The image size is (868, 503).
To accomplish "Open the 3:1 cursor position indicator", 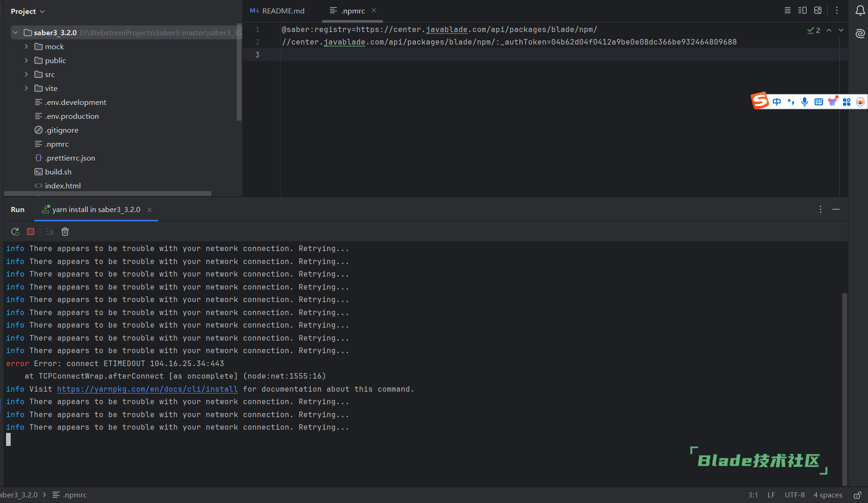I will pyautogui.click(x=753, y=495).
